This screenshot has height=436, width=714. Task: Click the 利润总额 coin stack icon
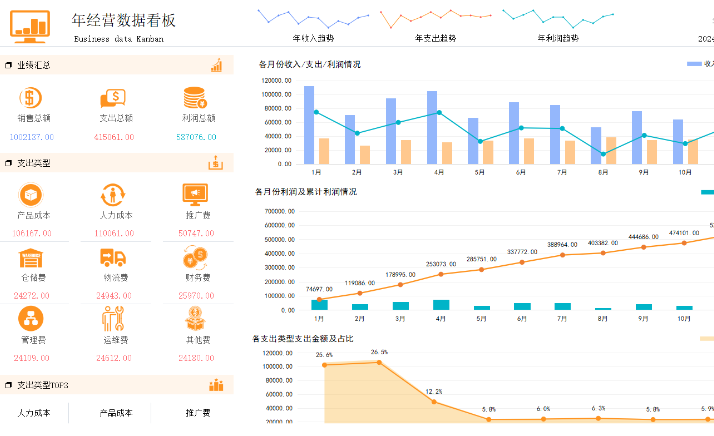pyautogui.click(x=195, y=97)
